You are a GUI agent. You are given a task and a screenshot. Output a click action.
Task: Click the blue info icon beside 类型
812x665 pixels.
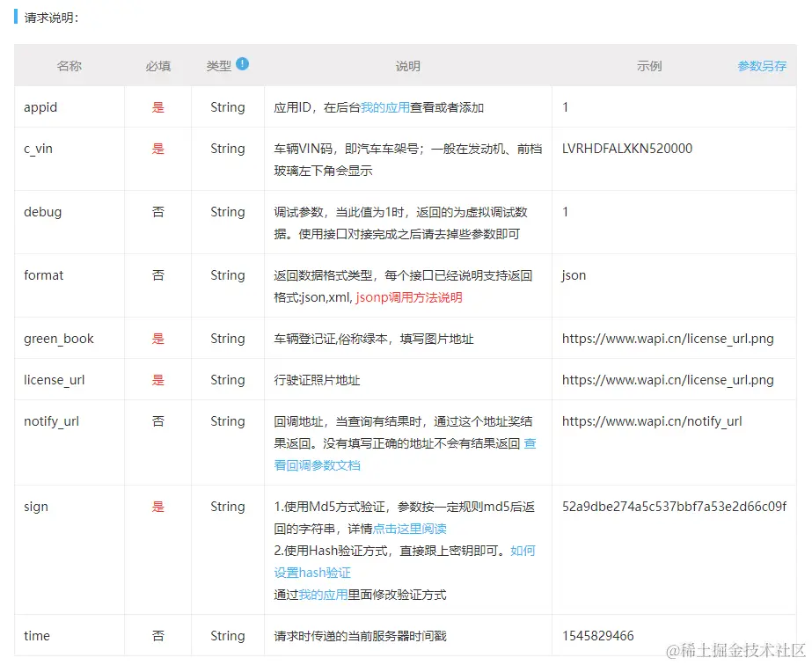pyautogui.click(x=242, y=63)
